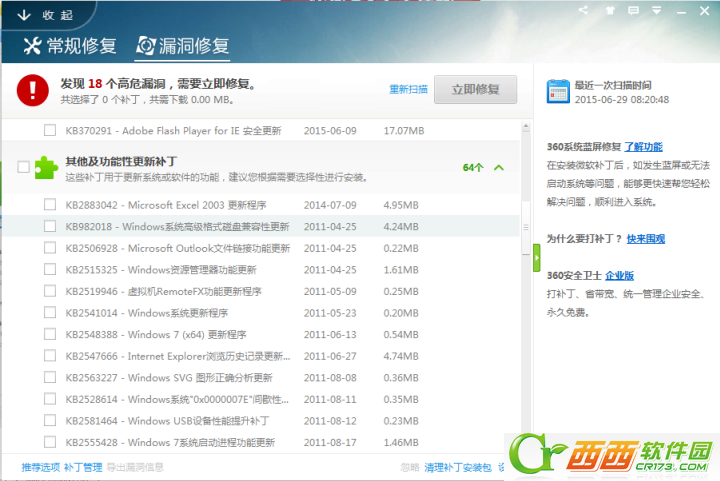Collapse panel with 收起 arrow icon
Image resolution: width=720 pixels, height=481 pixels.
24,15
